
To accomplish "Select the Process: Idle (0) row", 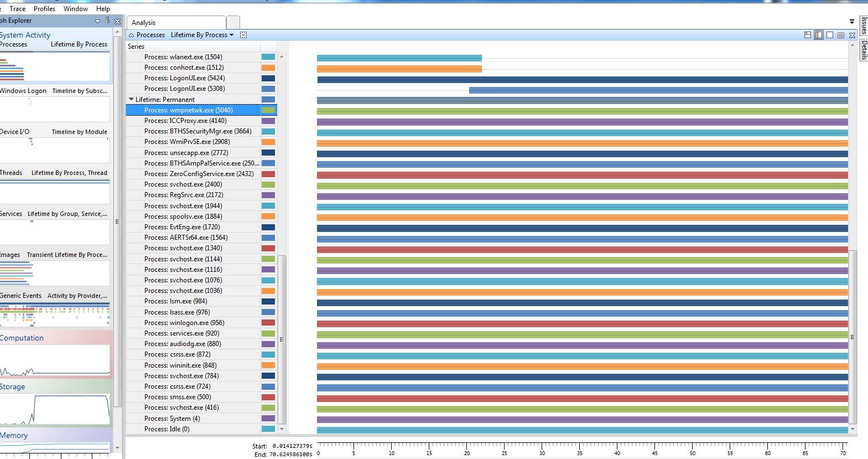I will coord(201,429).
